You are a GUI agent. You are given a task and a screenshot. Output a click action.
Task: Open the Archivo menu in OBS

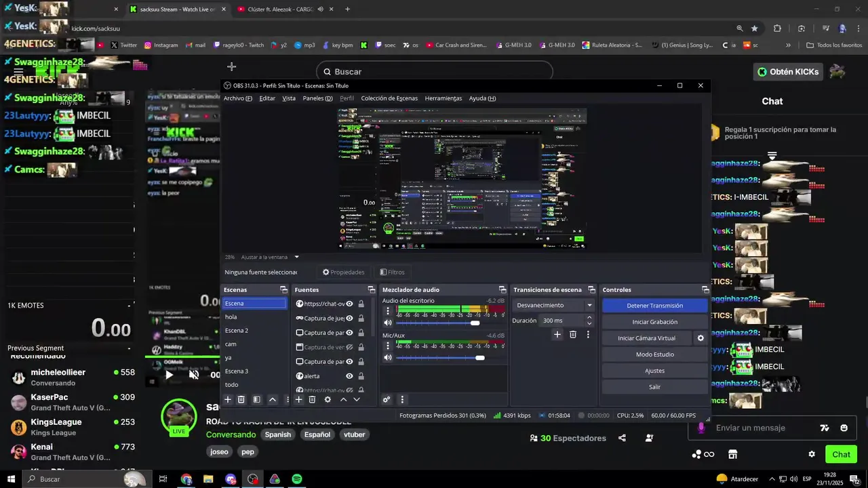click(x=237, y=98)
